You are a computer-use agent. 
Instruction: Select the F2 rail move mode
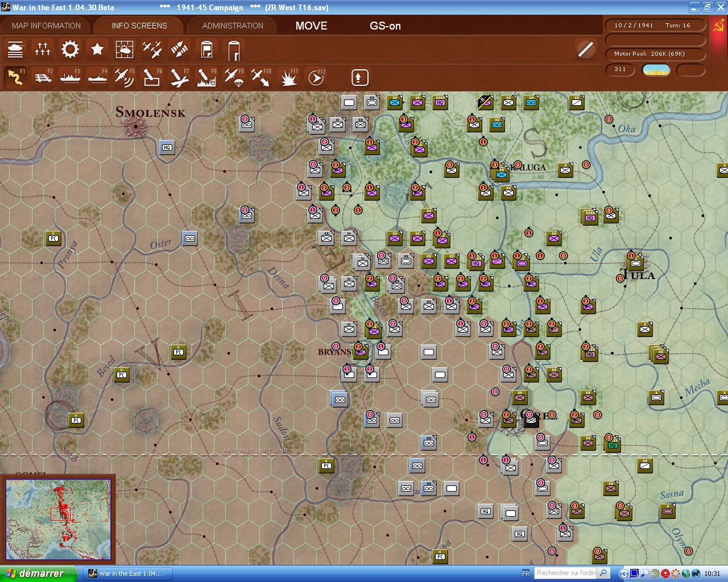coord(43,77)
